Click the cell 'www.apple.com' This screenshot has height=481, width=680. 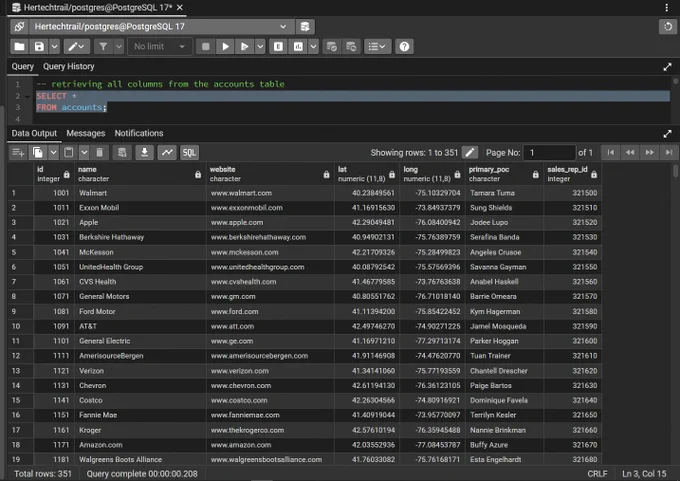click(270, 223)
